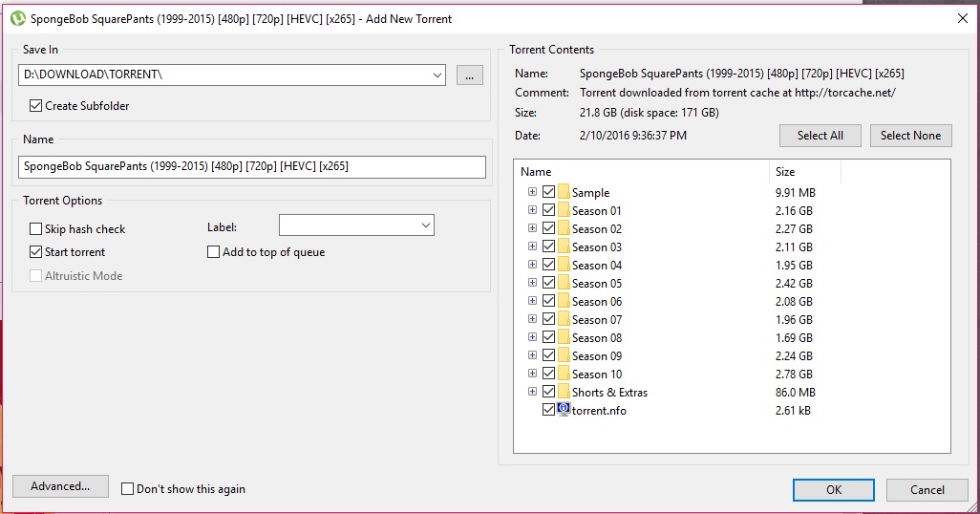
Task: Select the Season 10 row label
Action: (597, 374)
